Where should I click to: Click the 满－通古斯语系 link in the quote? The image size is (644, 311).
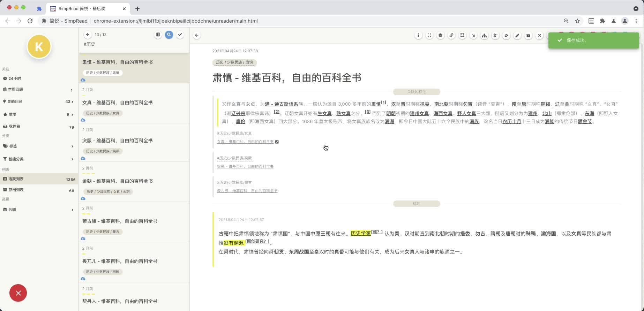(x=281, y=104)
